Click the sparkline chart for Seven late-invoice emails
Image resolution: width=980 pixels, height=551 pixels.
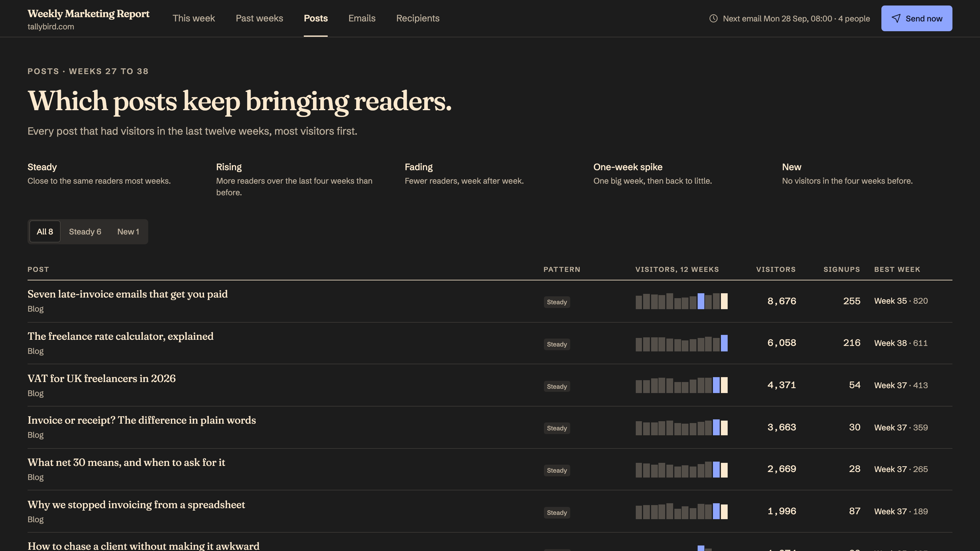coord(681,301)
